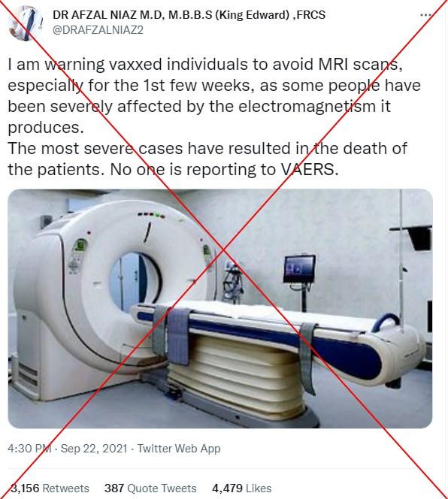Select the Sep 22, 2021 date link

click(x=94, y=449)
